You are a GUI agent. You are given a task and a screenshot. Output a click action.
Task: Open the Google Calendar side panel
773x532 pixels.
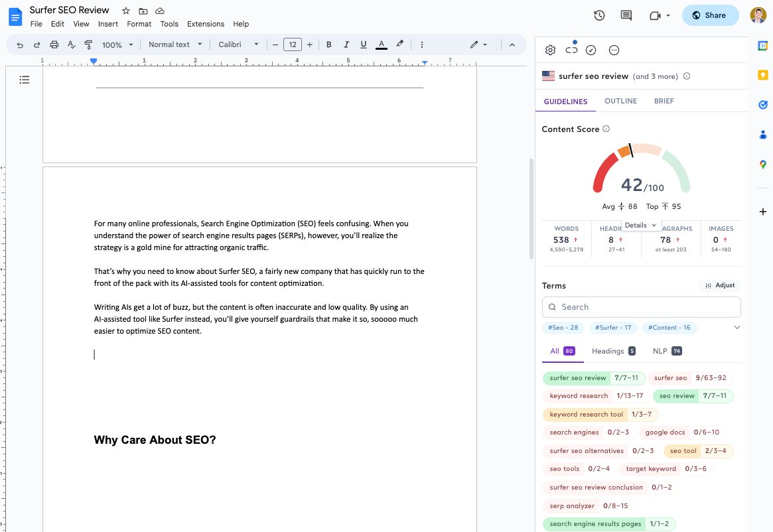click(x=762, y=46)
